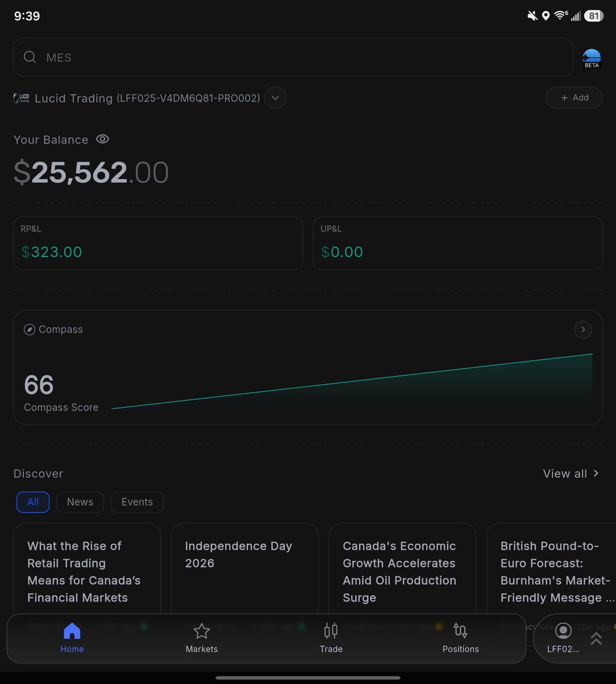Open View all in Discover

[x=572, y=474]
